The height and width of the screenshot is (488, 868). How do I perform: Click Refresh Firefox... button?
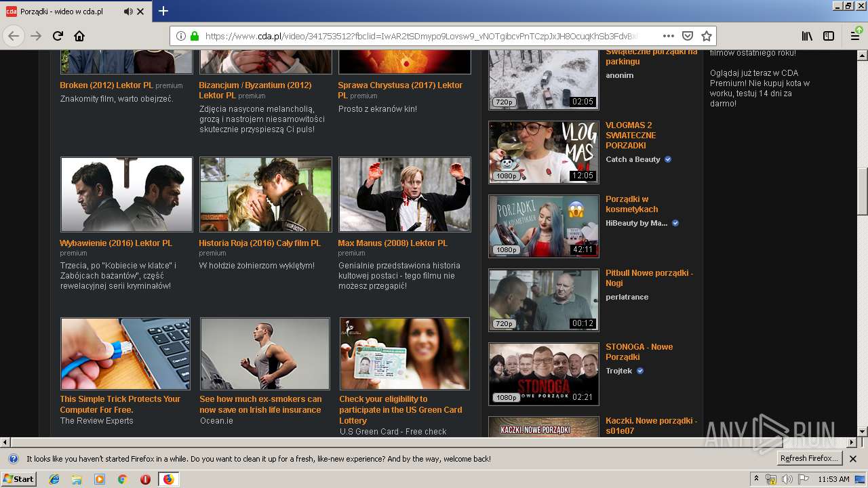810,459
